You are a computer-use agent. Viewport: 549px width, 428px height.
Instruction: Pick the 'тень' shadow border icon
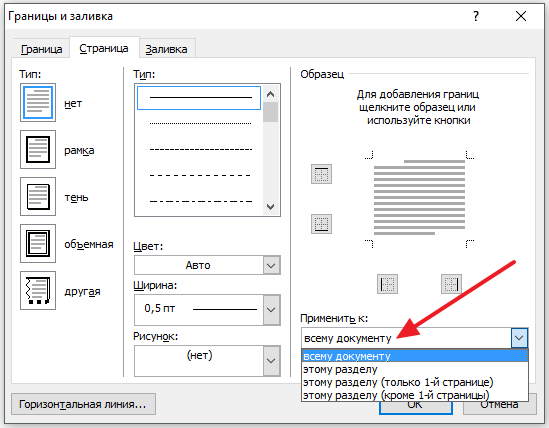[x=38, y=196]
